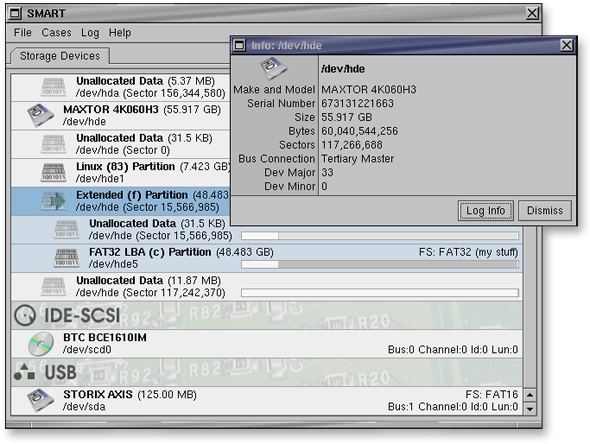Screen dimensions: 590x444
Task: Click the Log Info button
Action: (x=485, y=211)
